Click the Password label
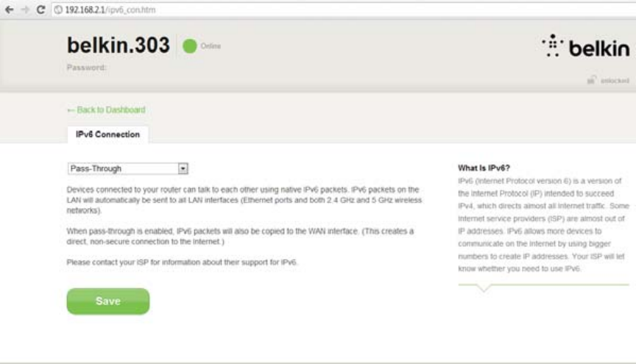 86,68
